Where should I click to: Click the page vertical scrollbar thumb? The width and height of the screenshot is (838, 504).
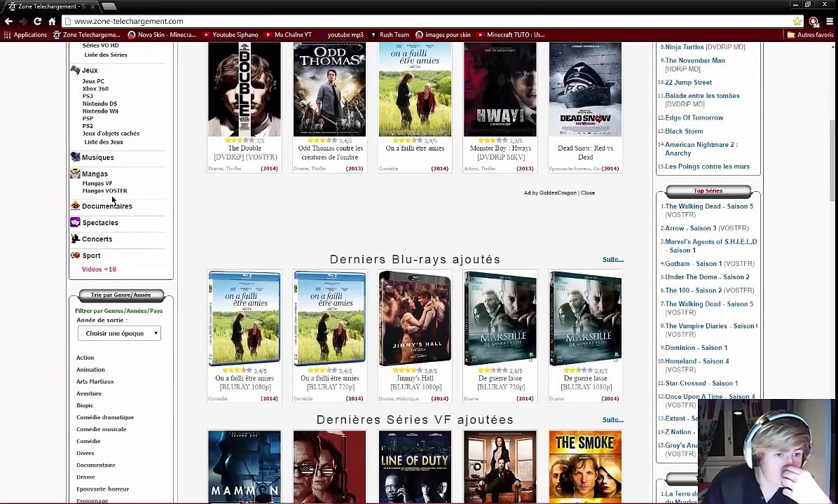pos(832,160)
